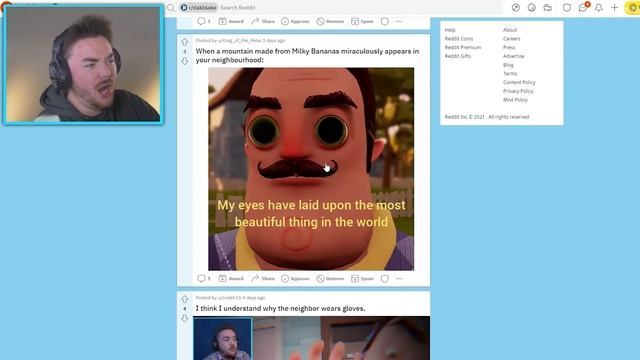Viewport: 640px width, 360px height.
Task: Open the Reddit Premium link
Action: 463,47
